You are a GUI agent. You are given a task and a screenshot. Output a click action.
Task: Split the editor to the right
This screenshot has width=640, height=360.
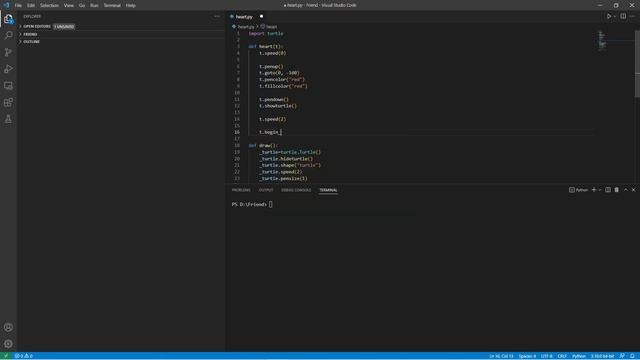(x=623, y=16)
